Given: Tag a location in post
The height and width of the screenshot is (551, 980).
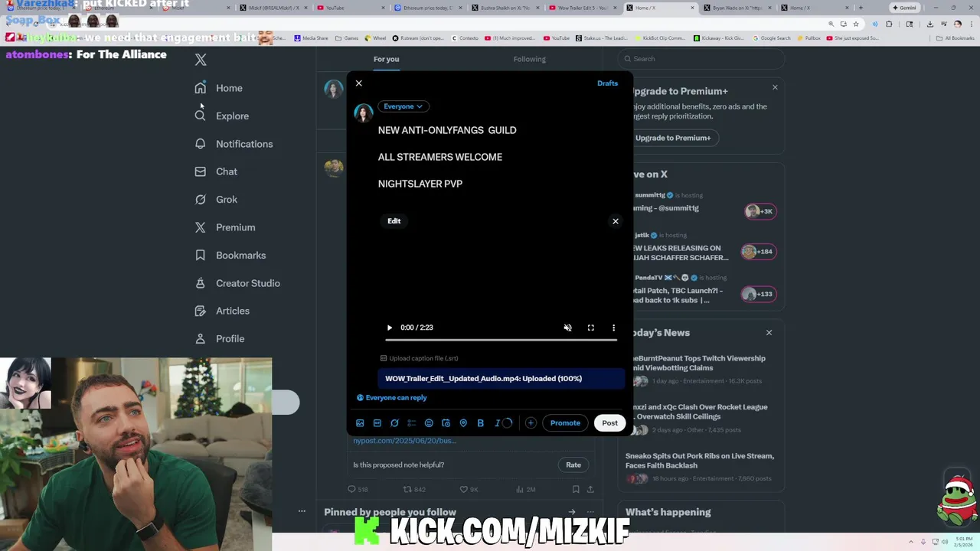Looking at the screenshot, I should [463, 423].
